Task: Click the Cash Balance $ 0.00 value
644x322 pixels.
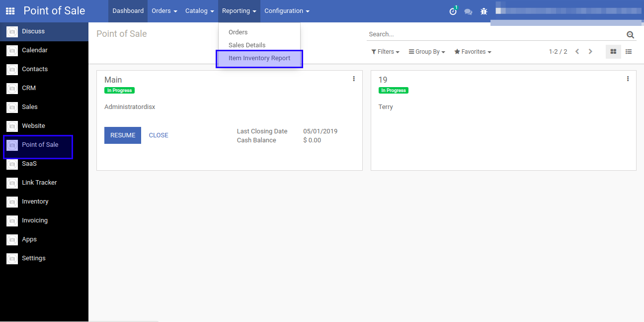Action: [x=312, y=140]
